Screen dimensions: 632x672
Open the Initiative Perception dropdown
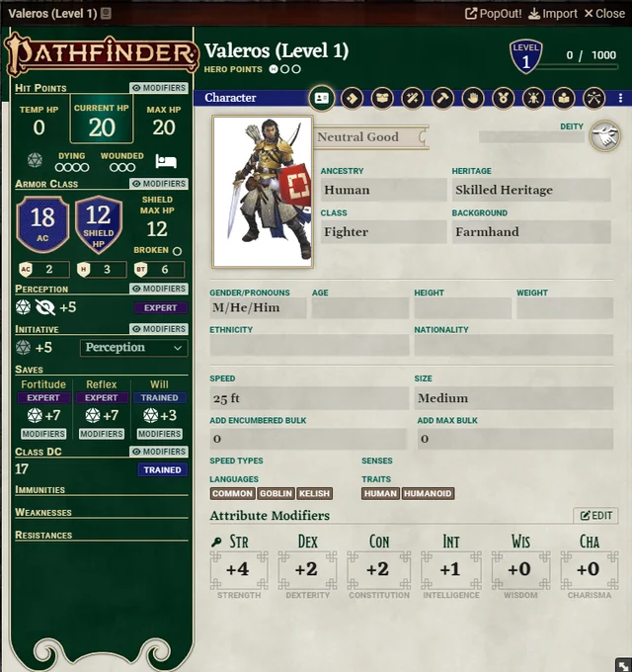133,348
